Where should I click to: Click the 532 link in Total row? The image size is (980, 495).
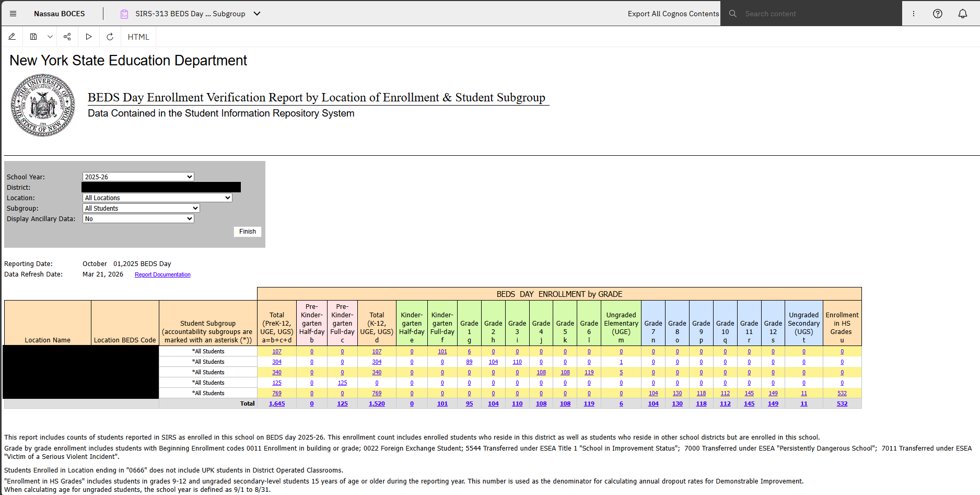point(842,404)
